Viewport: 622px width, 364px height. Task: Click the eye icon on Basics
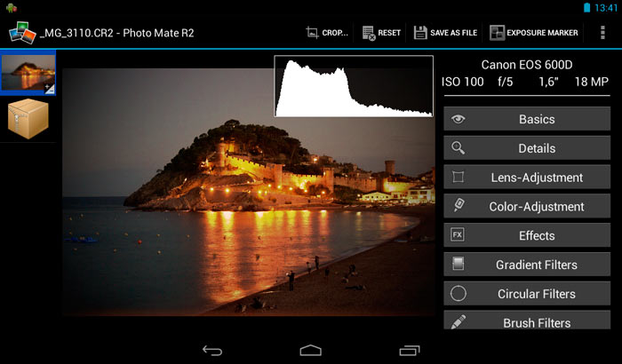coord(459,119)
